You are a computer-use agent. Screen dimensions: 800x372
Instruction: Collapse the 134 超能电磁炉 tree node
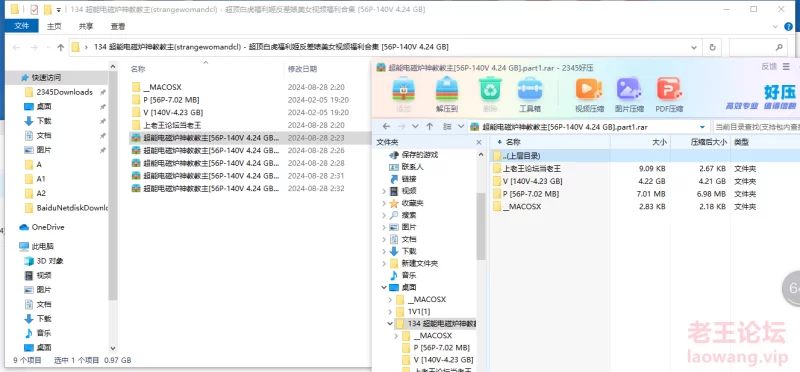point(390,324)
